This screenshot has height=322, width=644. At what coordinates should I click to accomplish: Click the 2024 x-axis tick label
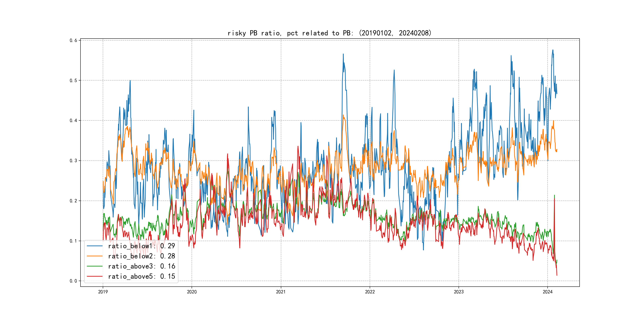pyautogui.click(x=548, y=292)
